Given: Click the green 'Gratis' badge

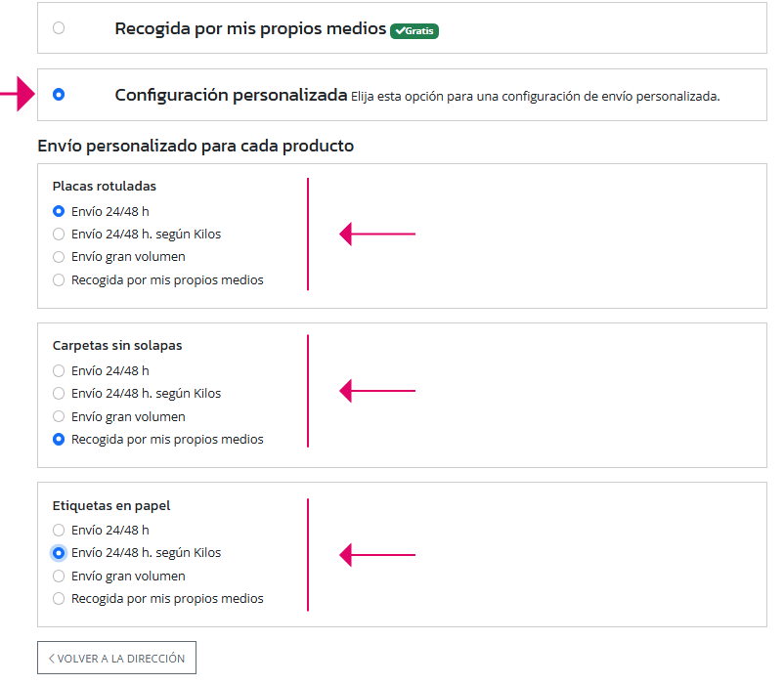Looking at the screenshot, I should (x=414, y=30).
